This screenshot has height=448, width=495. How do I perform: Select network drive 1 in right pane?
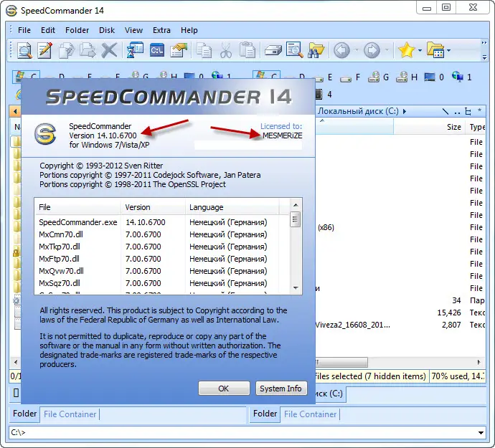click(461, 77)
